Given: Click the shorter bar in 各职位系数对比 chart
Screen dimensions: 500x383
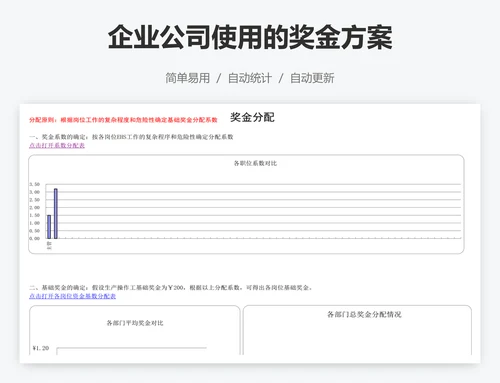Looking at the screenshot, I should click(49, 227).
